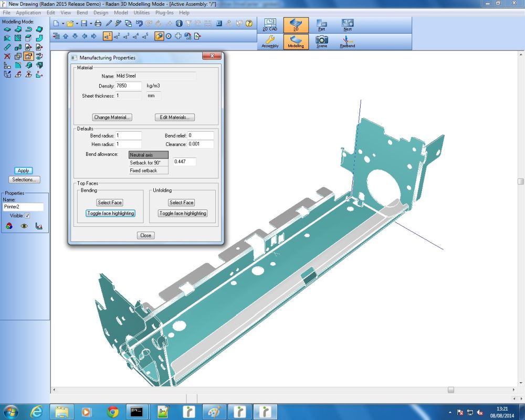
Task: Select 'Setback for 90°' bend allowance
Action: point(149,163)
